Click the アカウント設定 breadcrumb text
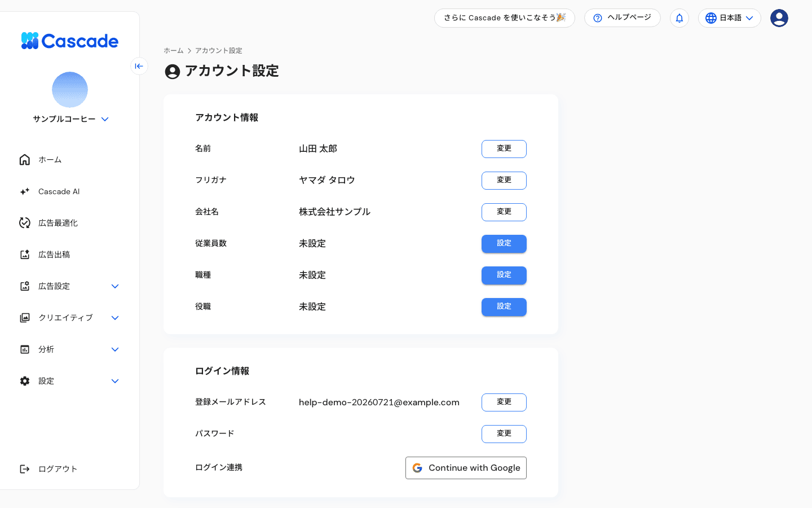 click(219, 51)
